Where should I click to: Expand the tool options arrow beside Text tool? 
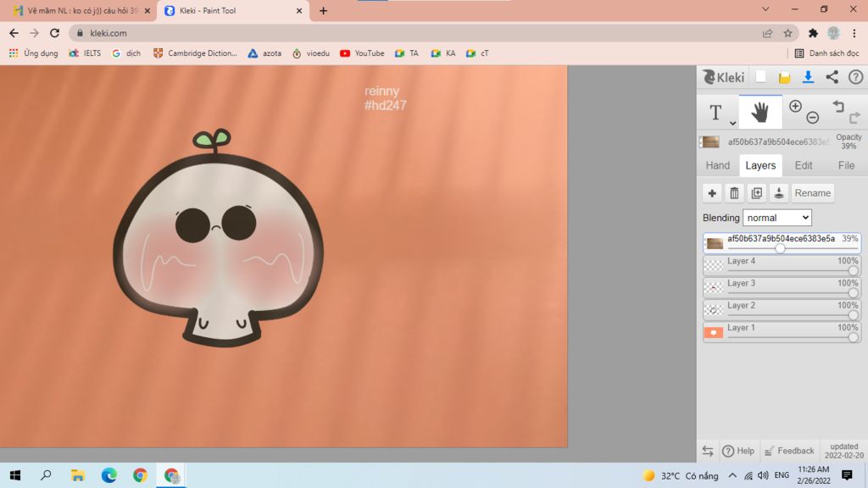pos(732,123)
